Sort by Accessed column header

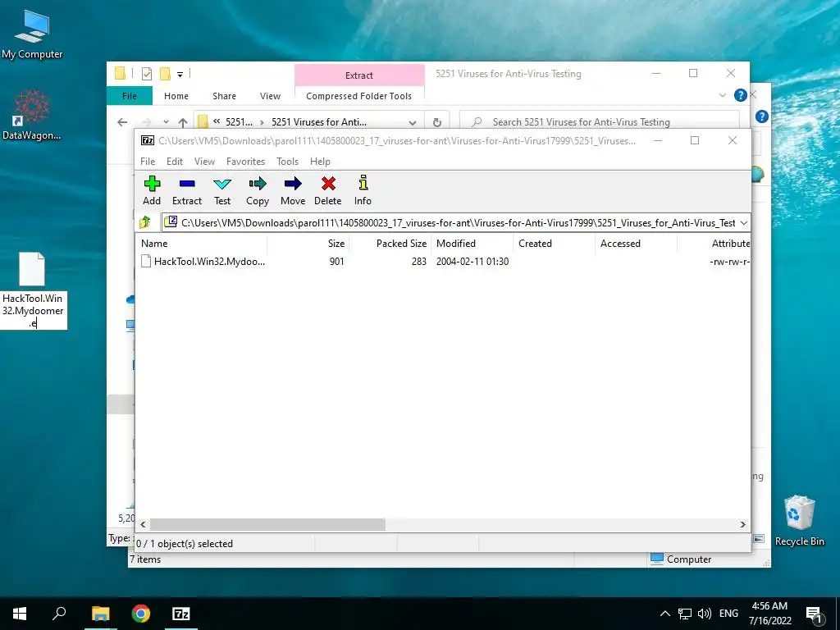636,243
